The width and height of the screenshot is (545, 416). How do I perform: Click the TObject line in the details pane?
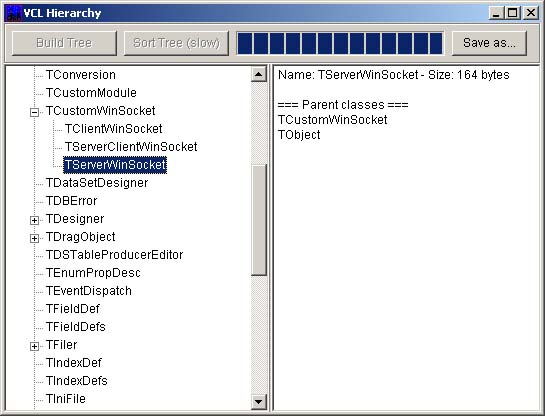[x=299, y=135]
